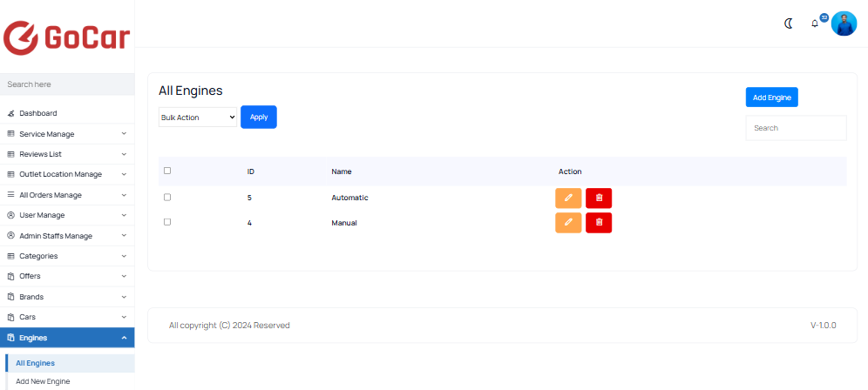Viewport: 868px width, 390px height.
Task: Click the Automatic engine name
Action: [349, 198]
